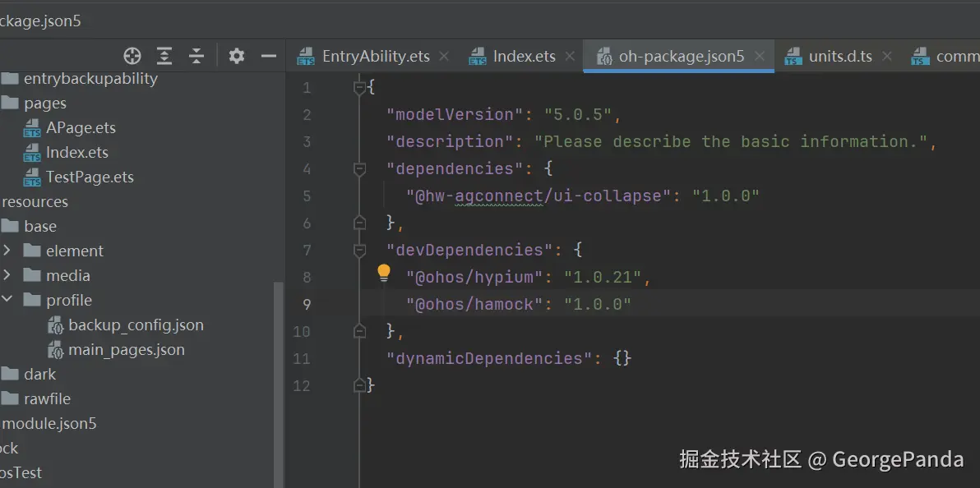Open main_pages.json file
Viewport: 980px width, 488px height.
127,350
